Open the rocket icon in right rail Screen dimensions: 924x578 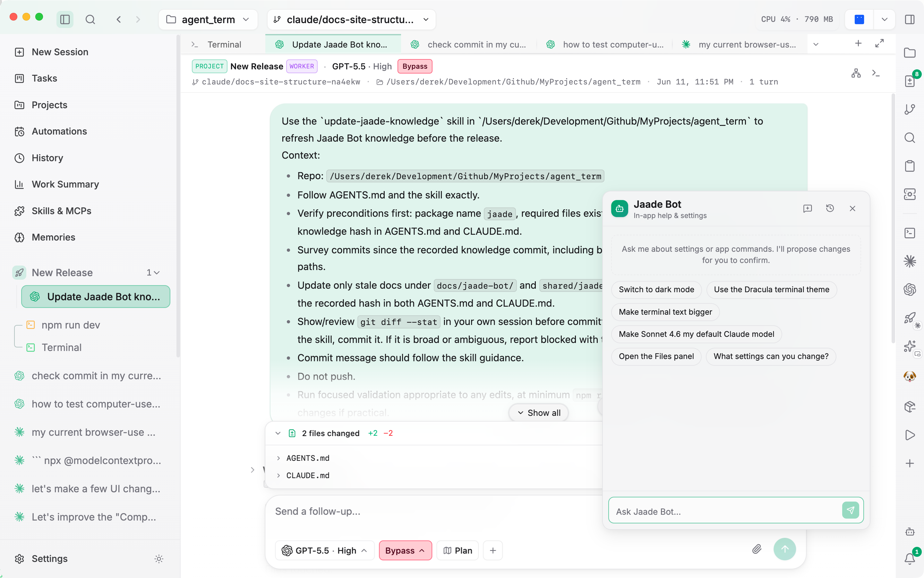point(910,318)
